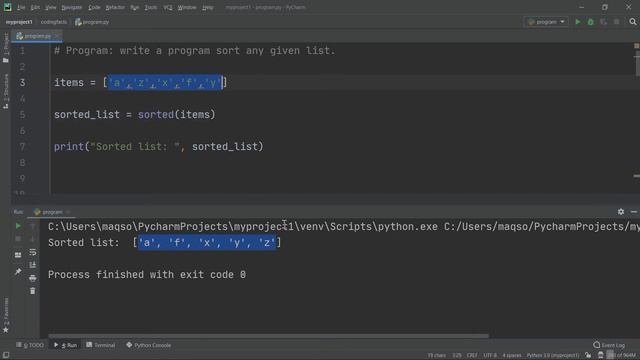The height and width of the screenshot is (360, 640).
Task: Open the program run configuration dropdown
Action: point(546,22)
